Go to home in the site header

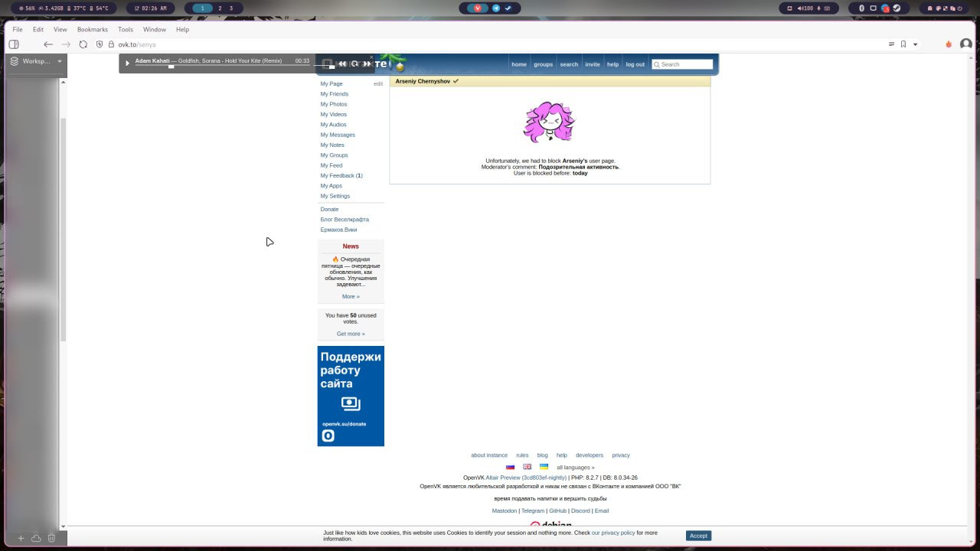tap(519, 64)
